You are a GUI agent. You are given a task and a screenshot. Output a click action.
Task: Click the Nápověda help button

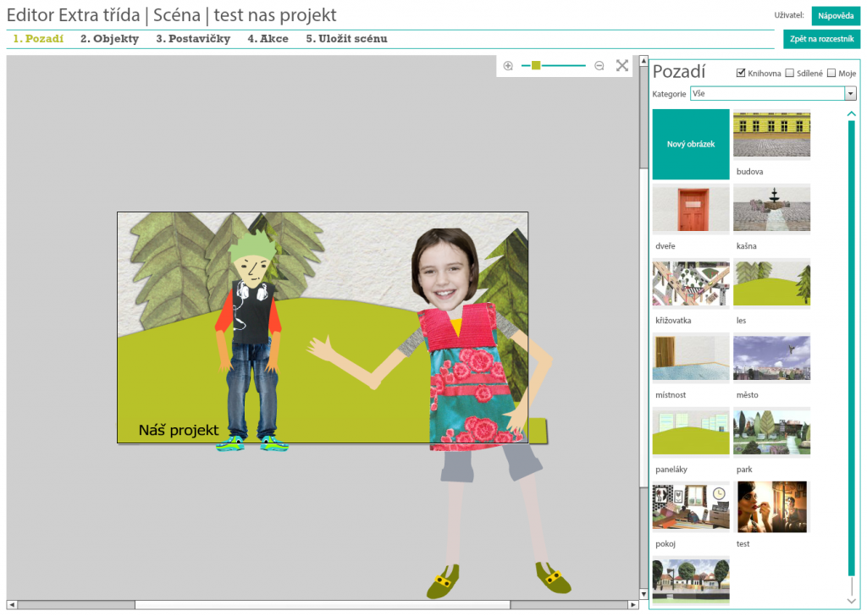click(836, 15)
